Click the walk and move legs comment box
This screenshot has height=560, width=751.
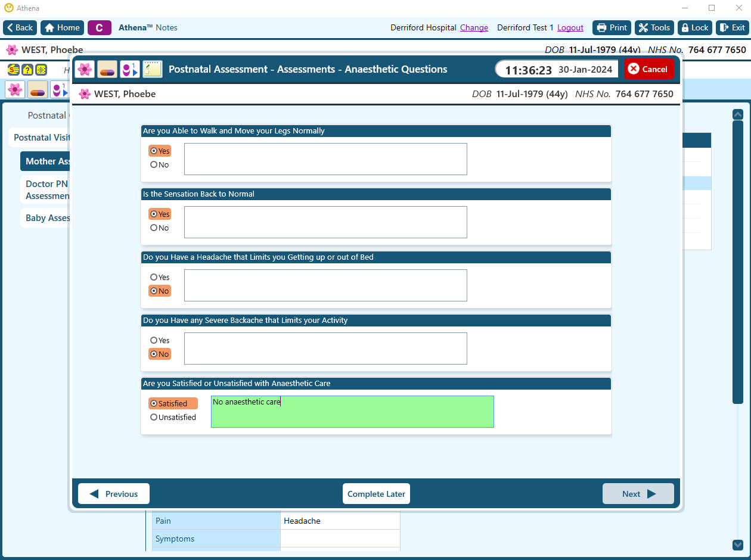point(325,159)
